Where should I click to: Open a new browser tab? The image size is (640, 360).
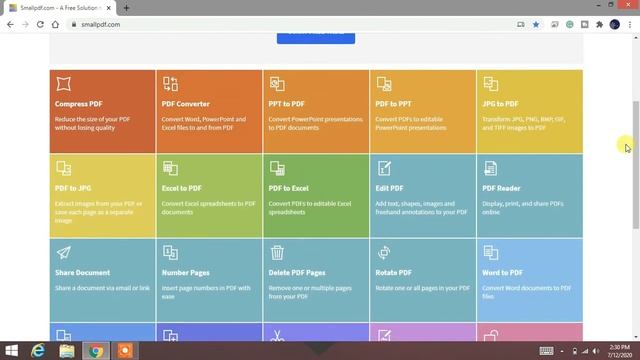pyautogui.click(x=126, y=8)
